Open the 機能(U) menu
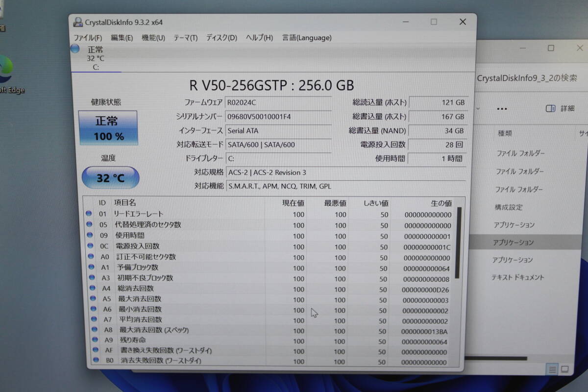This screenshot has width=588, height=392. click(153, 38)
